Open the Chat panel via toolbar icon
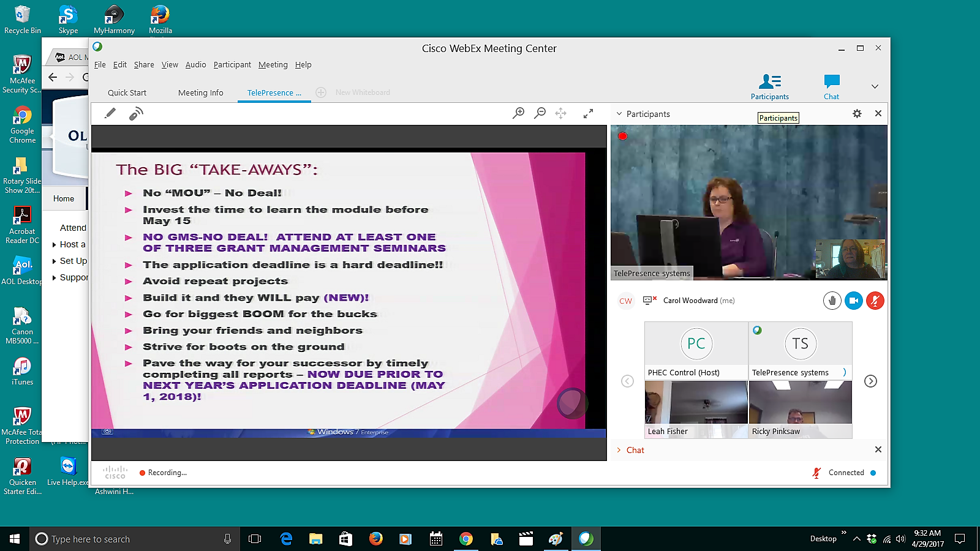The height and width of the screenshot is (551, 980). (831, 86)
